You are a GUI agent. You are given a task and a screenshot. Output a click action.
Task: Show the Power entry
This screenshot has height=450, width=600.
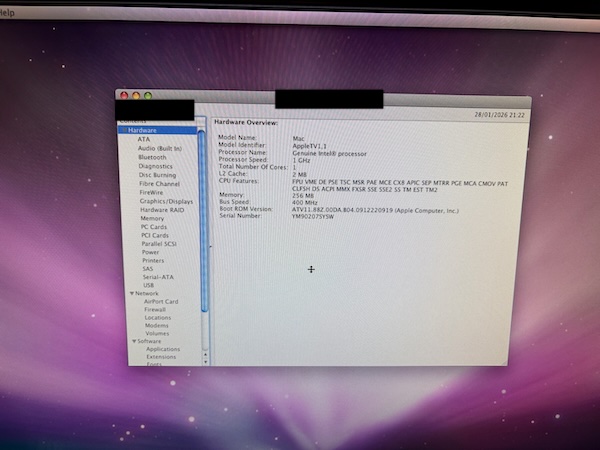coord(150,252)
